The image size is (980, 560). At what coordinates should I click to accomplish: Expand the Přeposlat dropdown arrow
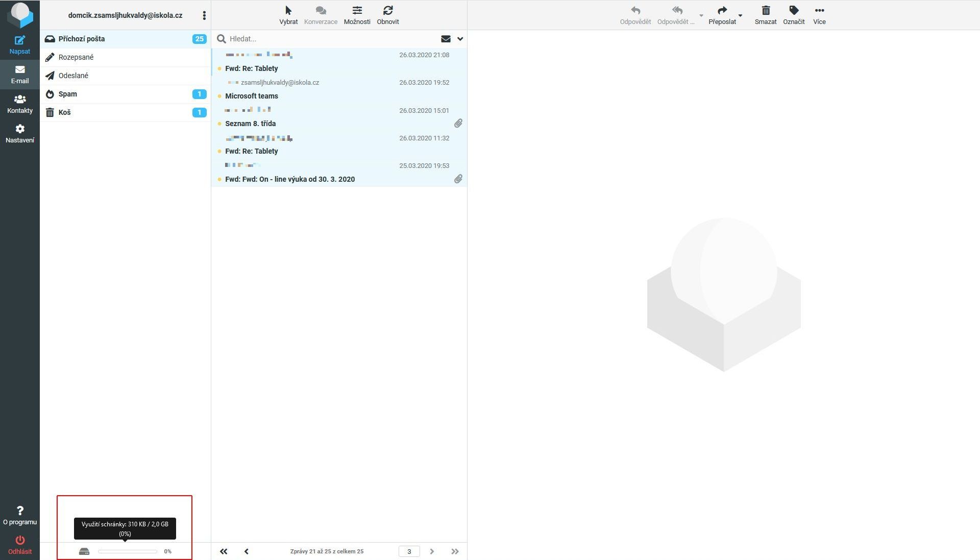(x=741, y=15)
